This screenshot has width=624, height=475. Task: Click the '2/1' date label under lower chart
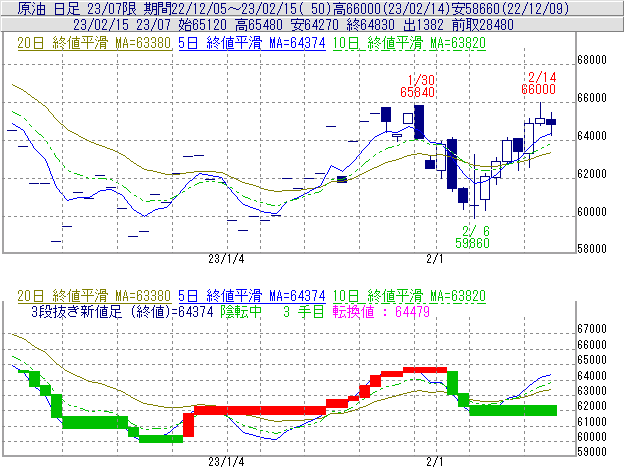pos(435,462)
